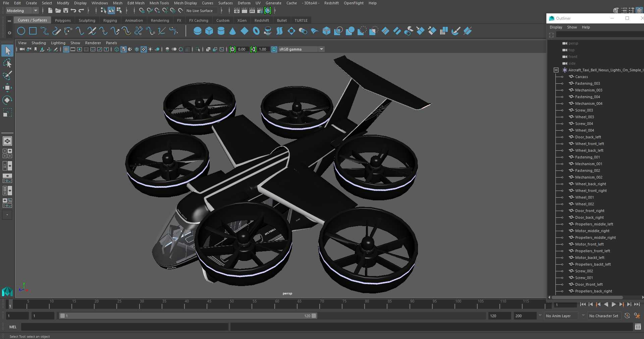Toggle textured display in viewport

pyautogui.click(x=144, y=49)
